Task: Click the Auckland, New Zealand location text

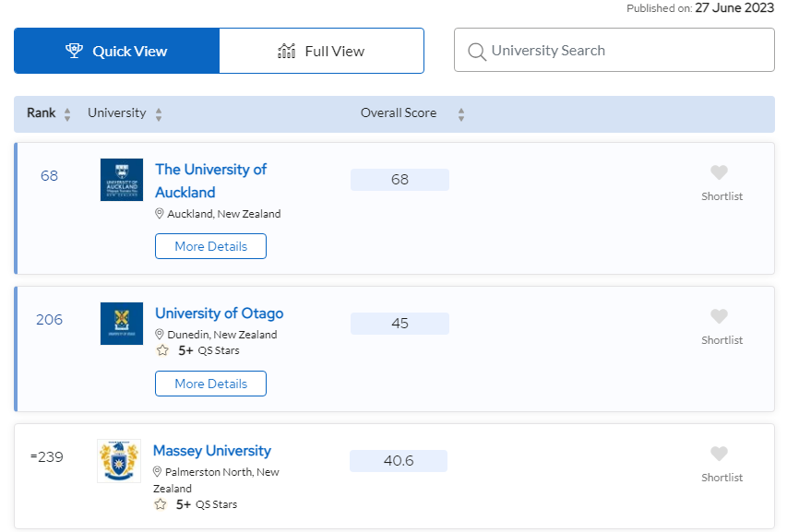Action: (x=224, y=214)
